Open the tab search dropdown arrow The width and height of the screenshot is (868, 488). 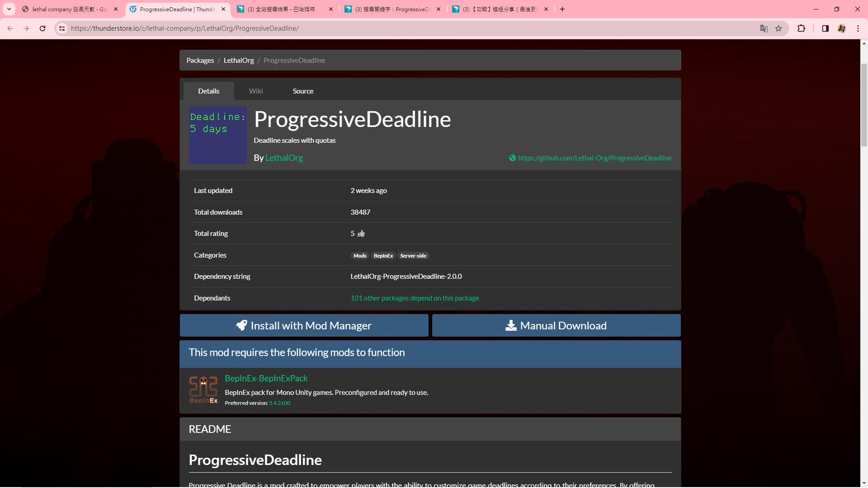[x=9, y=9]
